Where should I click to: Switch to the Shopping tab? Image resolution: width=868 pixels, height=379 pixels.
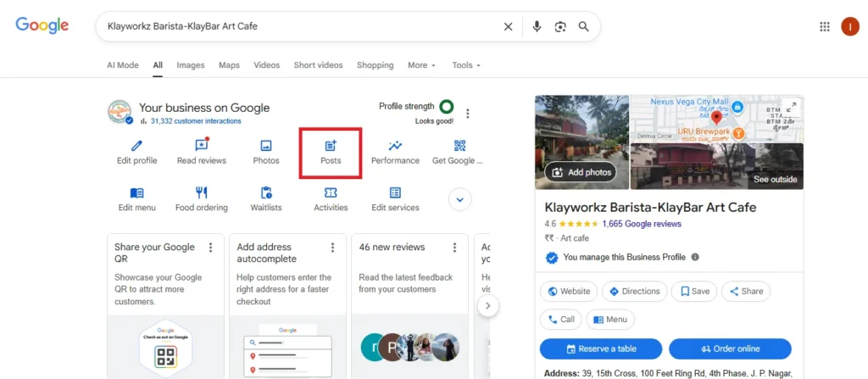tap(376, 65)
